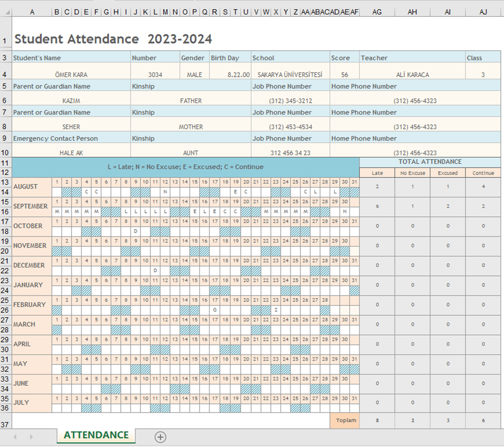Select the FATHER kinship cell

click(190, 100)
